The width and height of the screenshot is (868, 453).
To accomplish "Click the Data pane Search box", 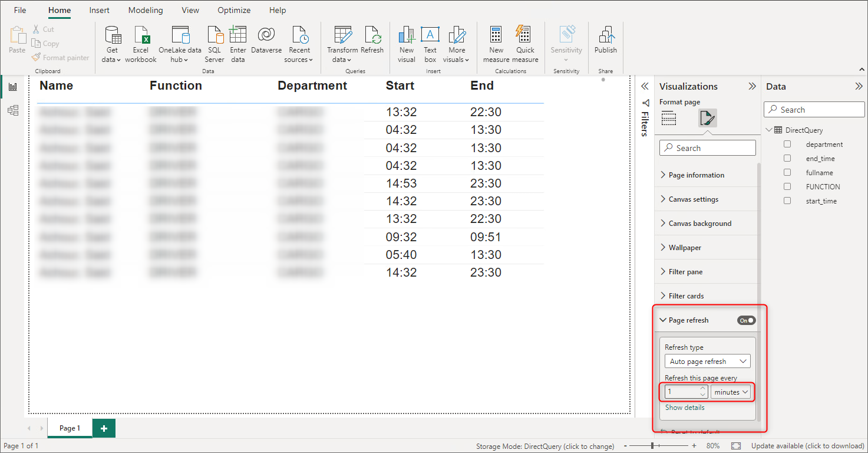I will tap(814, 110).
